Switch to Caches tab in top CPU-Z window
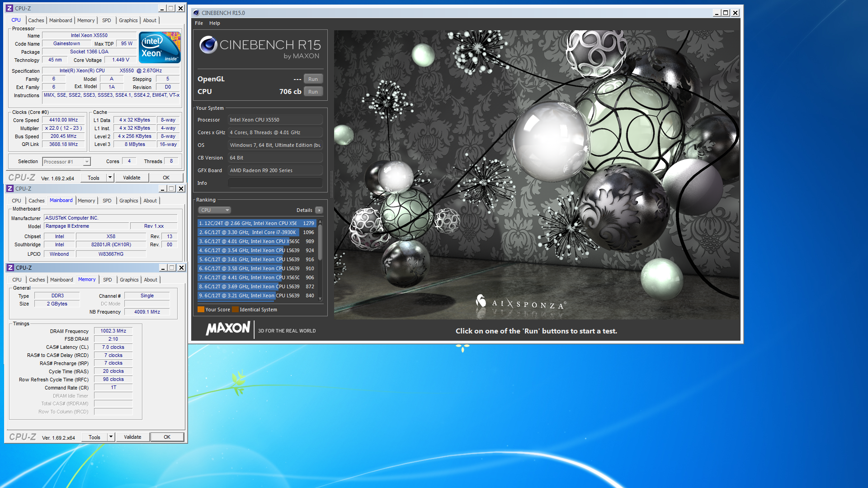 [x=36, y=20]
